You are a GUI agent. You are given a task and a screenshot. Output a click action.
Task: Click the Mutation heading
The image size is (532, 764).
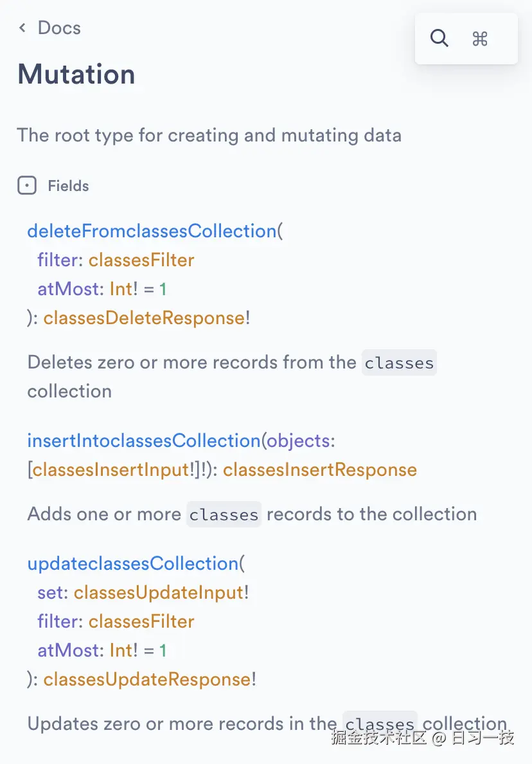pos(76,74)
